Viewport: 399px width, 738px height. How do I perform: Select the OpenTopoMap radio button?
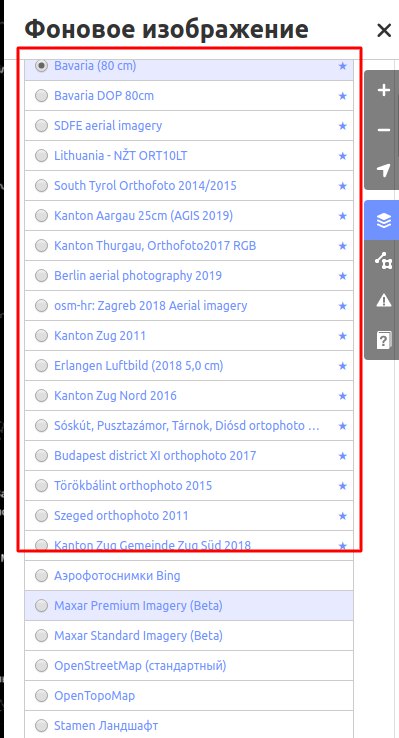coord(41,696)
